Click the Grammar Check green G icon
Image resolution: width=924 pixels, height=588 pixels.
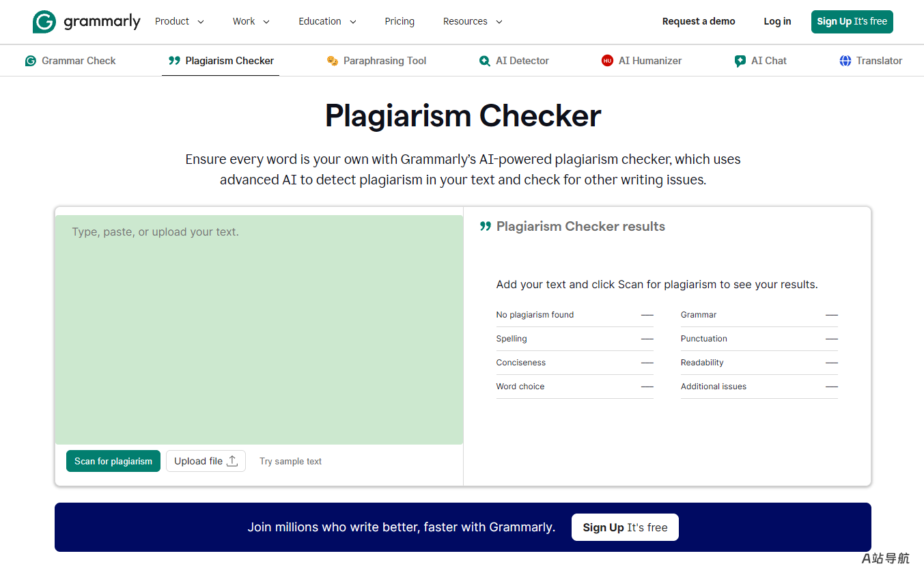coord(31,61)
